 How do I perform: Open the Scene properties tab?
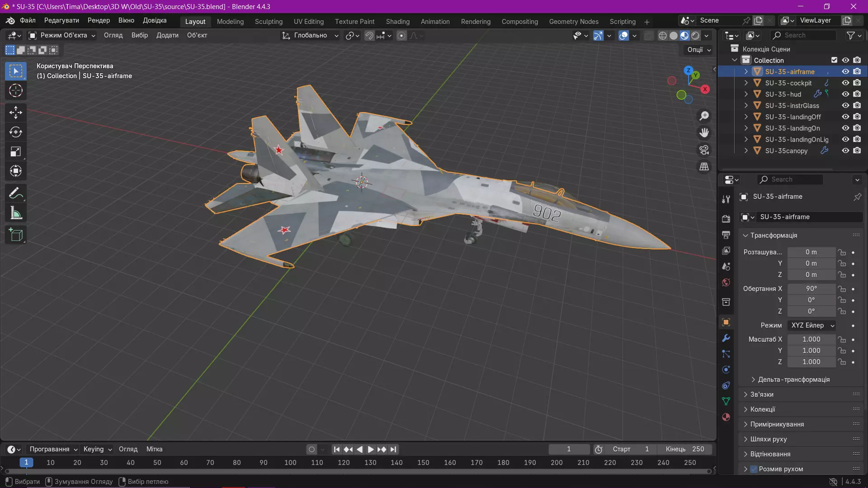point(726,267)
